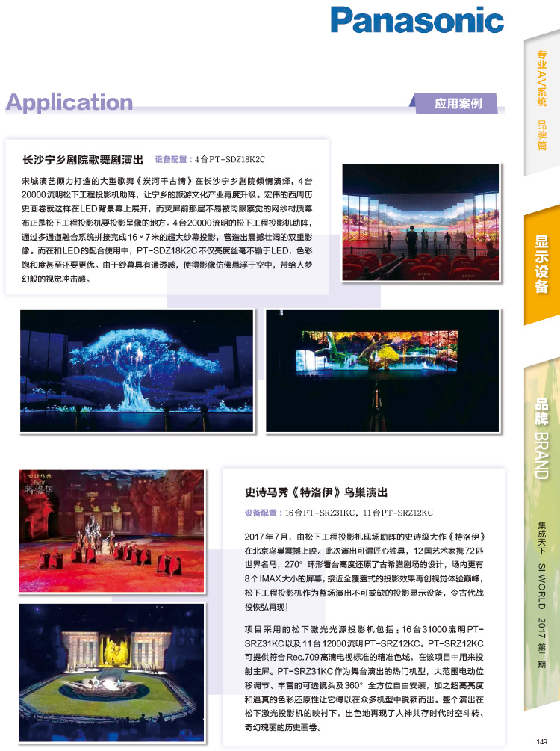The height and width of the screenshot is (751, 560).
Task: Open the blue glowing tree projection photo
Action: point(137,371)
